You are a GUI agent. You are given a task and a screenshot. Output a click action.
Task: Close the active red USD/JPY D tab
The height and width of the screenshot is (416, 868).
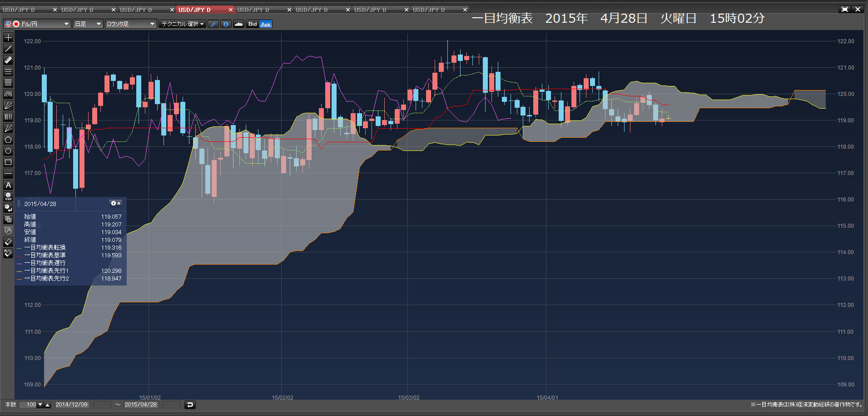tap(231, 10)
